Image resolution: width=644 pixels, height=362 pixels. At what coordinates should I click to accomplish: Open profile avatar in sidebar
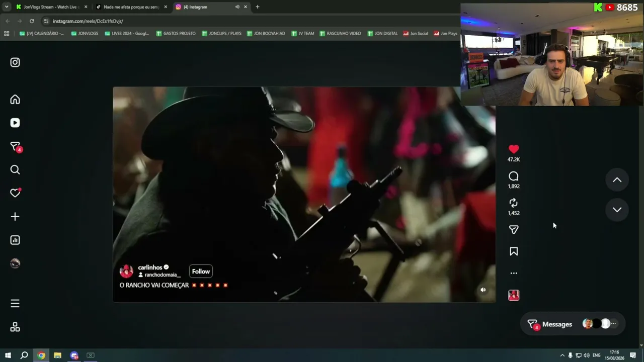tap(15, 263)
